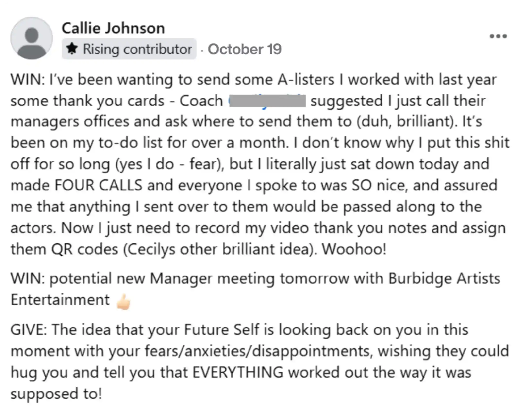Click the word Entertainment before the emoji

[x=60, y=300]
